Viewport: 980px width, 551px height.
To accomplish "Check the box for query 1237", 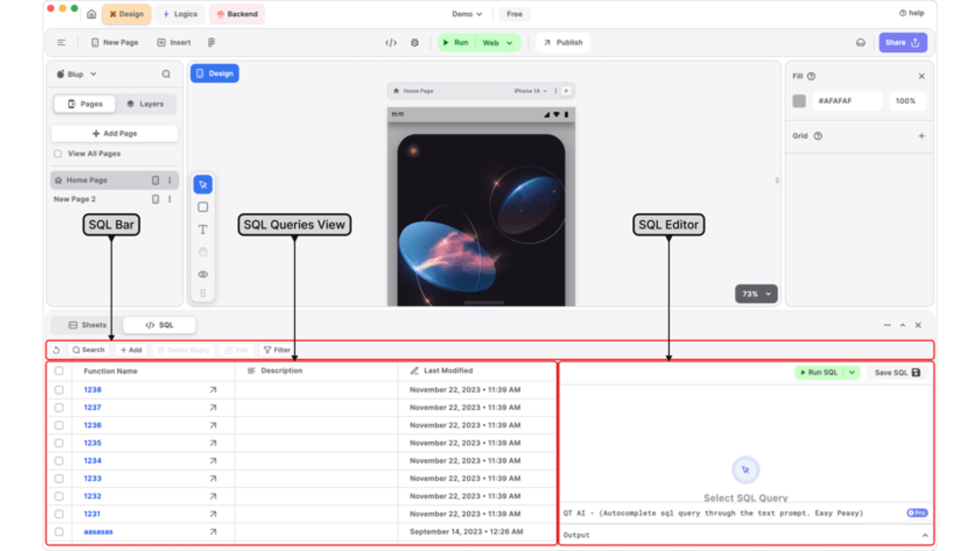I will [59, 408].
